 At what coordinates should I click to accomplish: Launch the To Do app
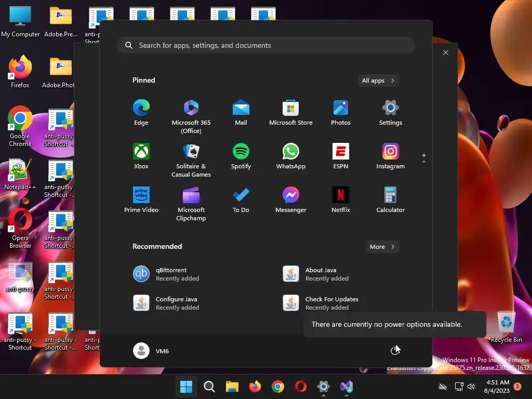(241, 200)
